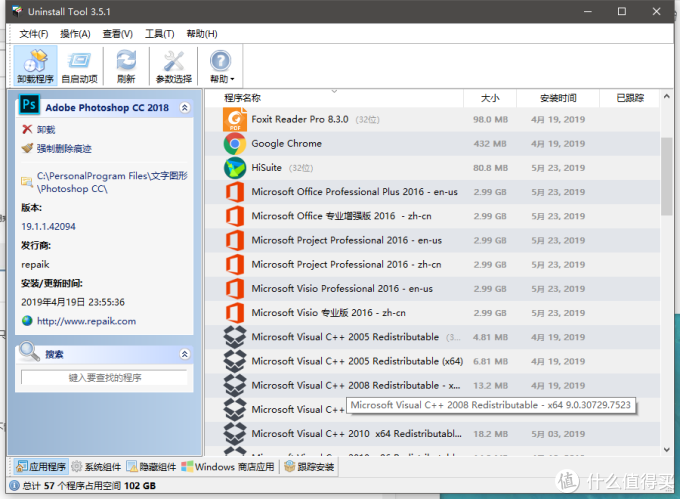The image size is (680, 499).
Task: Click the Office Professional Plus 2016 icon
Action: point(235,192)
